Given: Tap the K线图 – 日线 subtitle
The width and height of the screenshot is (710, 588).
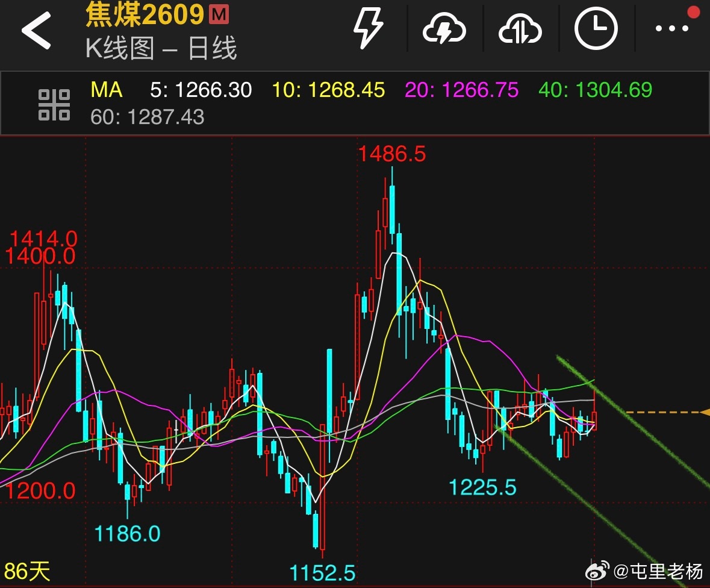Looking at the screenshot, I should pos(161,48).
